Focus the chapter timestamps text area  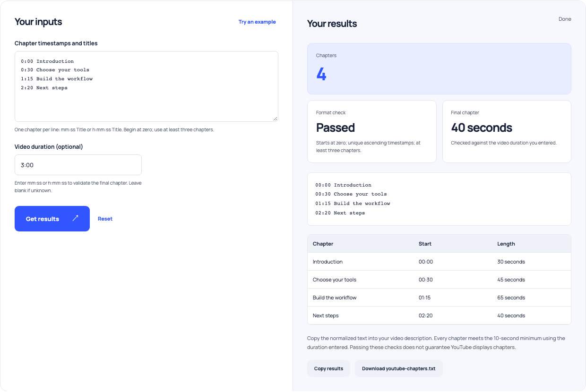[146, 86]
